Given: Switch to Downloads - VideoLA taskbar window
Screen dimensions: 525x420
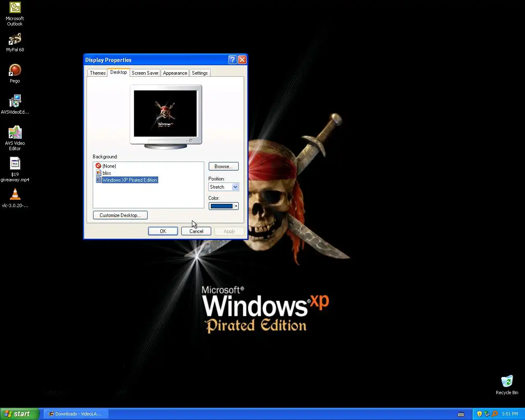Looking at the screenshot, I should pos(76,414).
